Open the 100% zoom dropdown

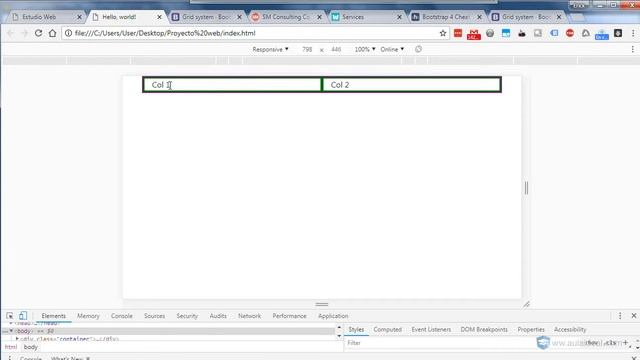(x=365, y=49)
